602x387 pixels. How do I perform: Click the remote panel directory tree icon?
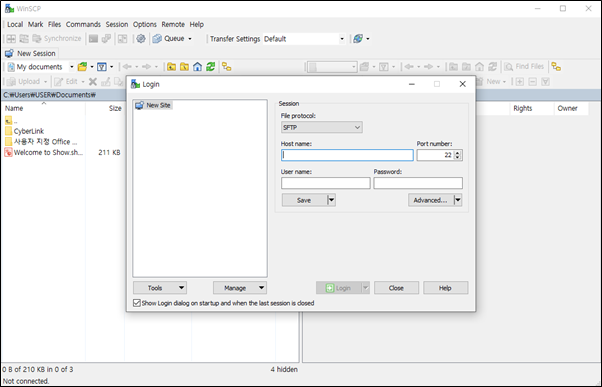(556, 67)
